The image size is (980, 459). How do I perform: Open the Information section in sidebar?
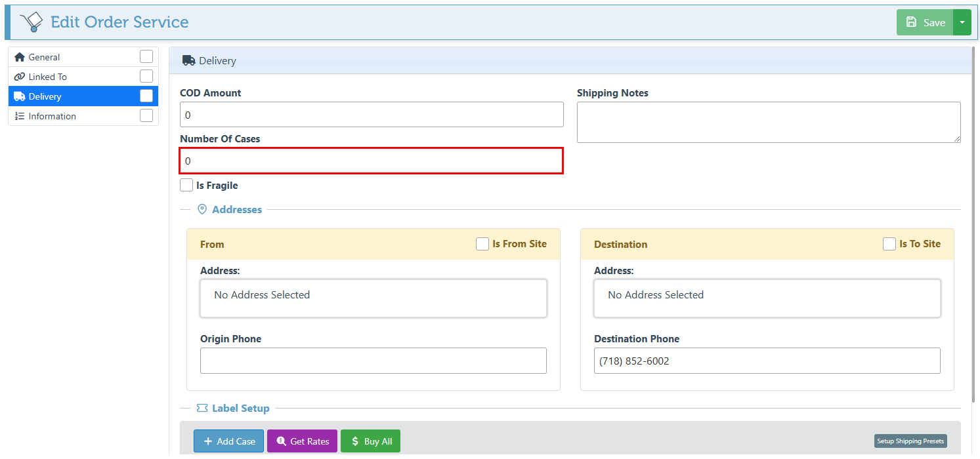(53, 116)
